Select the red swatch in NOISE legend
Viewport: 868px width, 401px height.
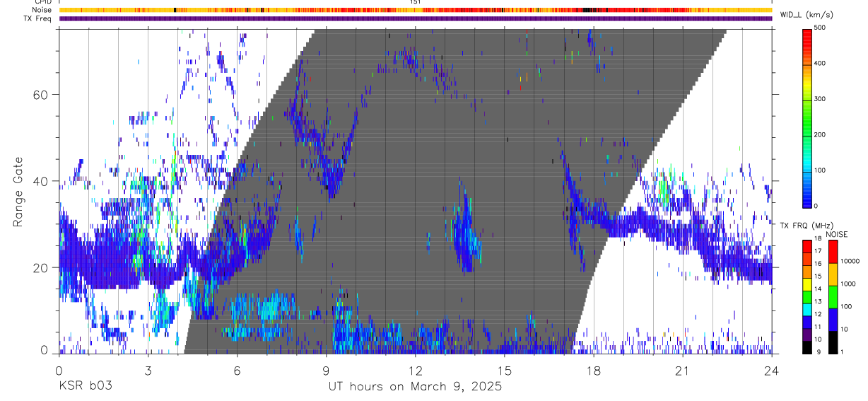pyautogui.click(x=833, y=252)
